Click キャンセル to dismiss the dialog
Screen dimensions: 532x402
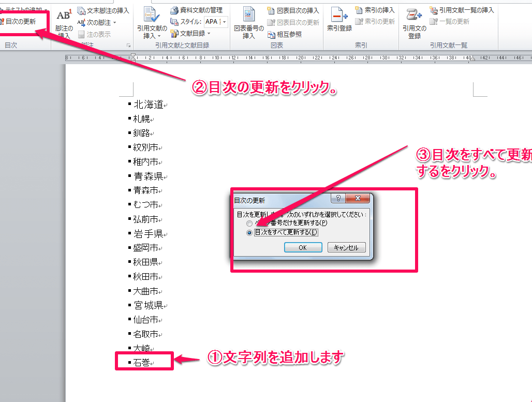point(348,247)
